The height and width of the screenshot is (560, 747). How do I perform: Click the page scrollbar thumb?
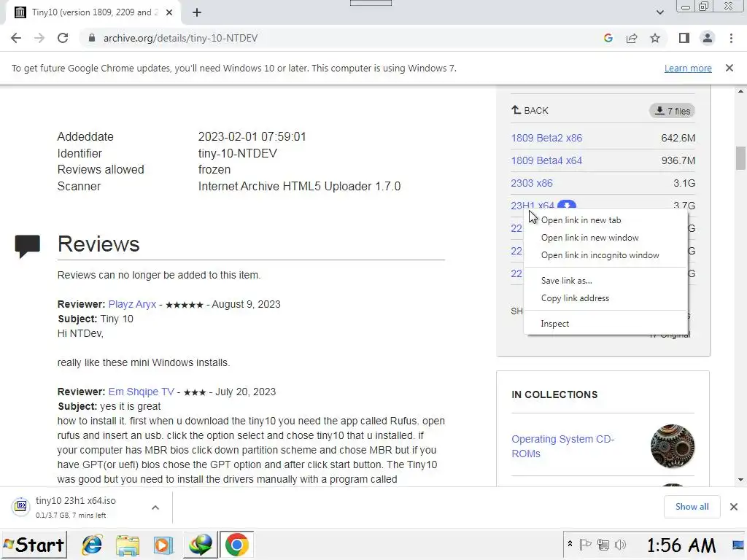(740, 158)
